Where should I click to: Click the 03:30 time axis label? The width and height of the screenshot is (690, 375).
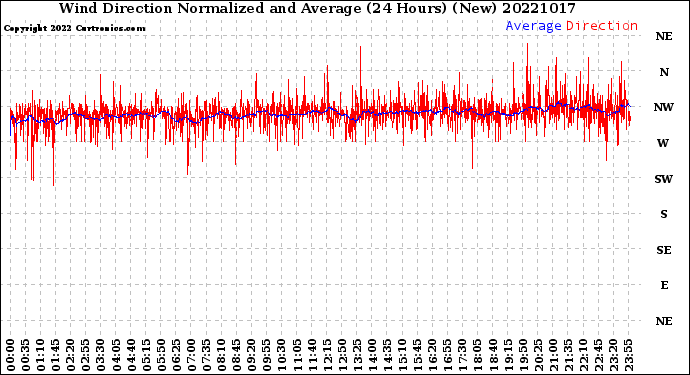(101, 355)
